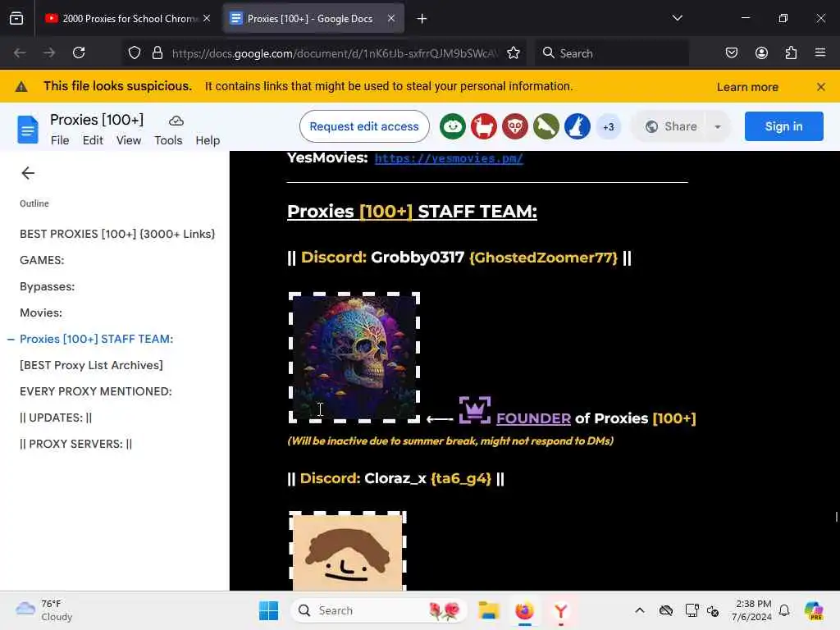Check document cloud status icon
This screenshot has height=630, width=840.
pos(176,121)
